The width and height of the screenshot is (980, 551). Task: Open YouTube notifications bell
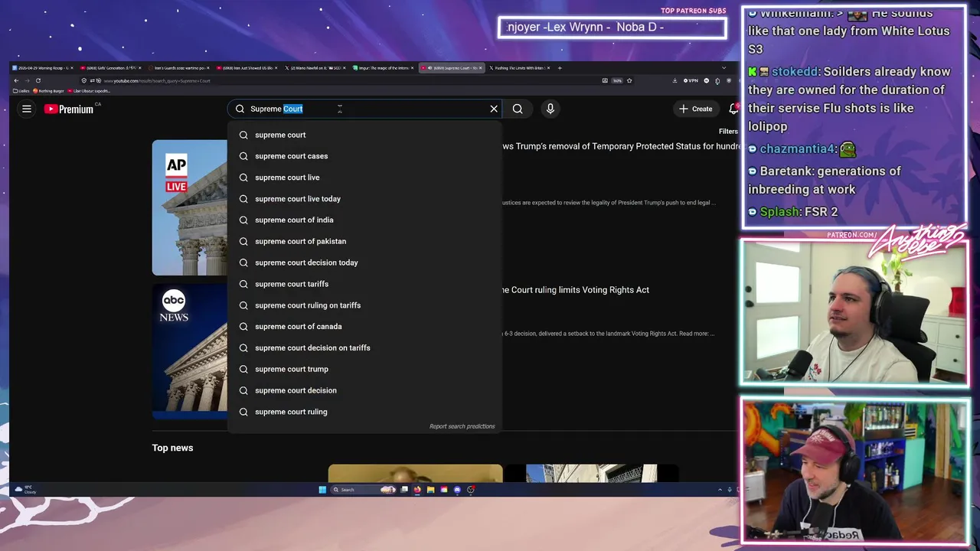(x=733, y=109)
